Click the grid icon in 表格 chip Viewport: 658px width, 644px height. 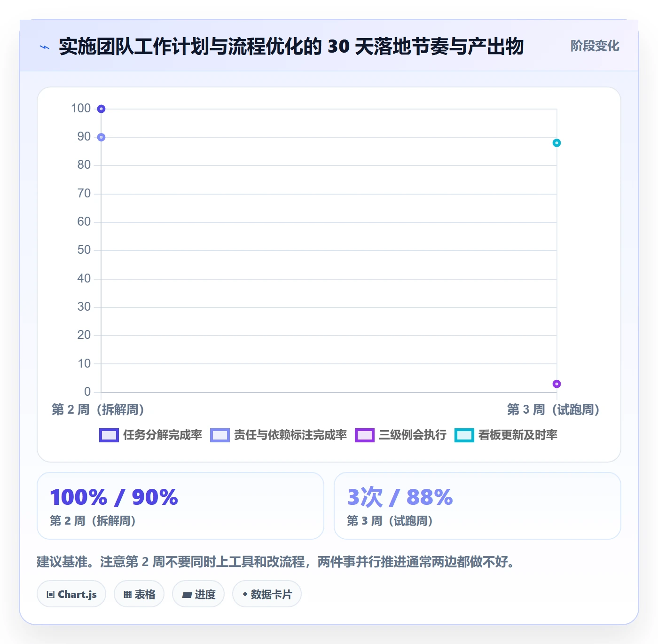click(128, 595)
